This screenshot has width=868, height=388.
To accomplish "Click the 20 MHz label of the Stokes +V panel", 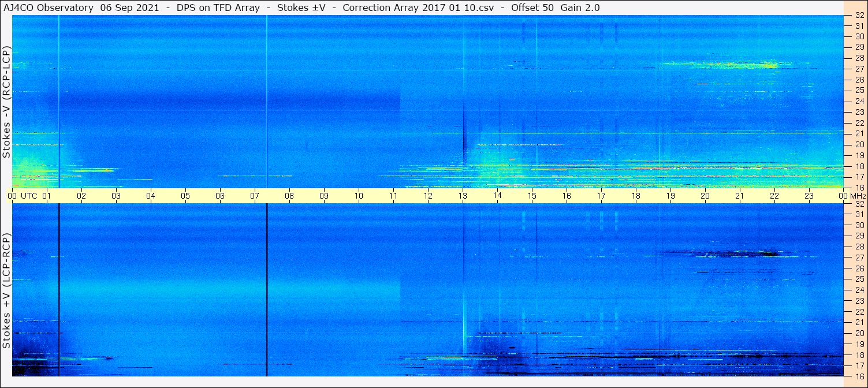I will pos(859,333).
